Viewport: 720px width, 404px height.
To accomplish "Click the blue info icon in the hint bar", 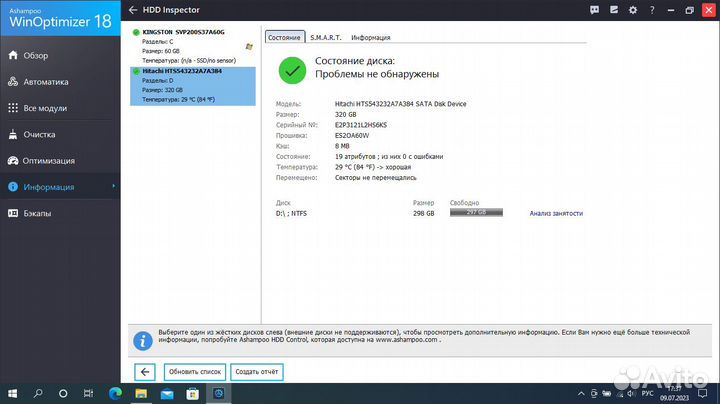I will pyautogui.click(x=143, y=341).
